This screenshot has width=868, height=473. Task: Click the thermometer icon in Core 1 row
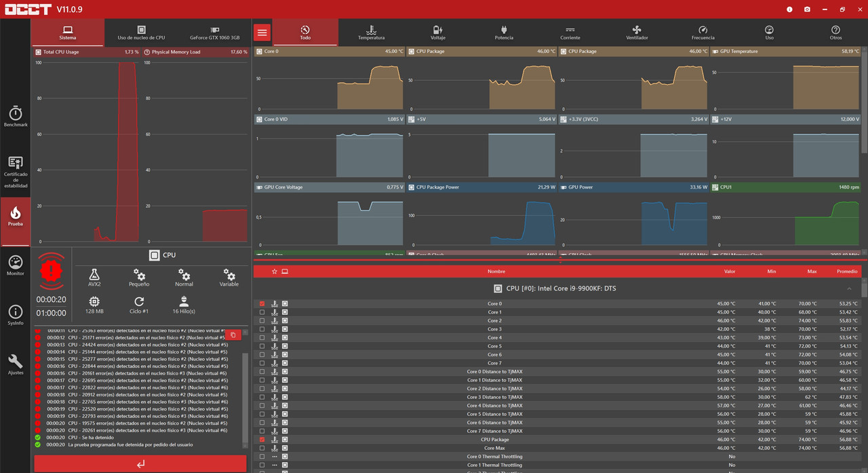click(x=275, y=312)
